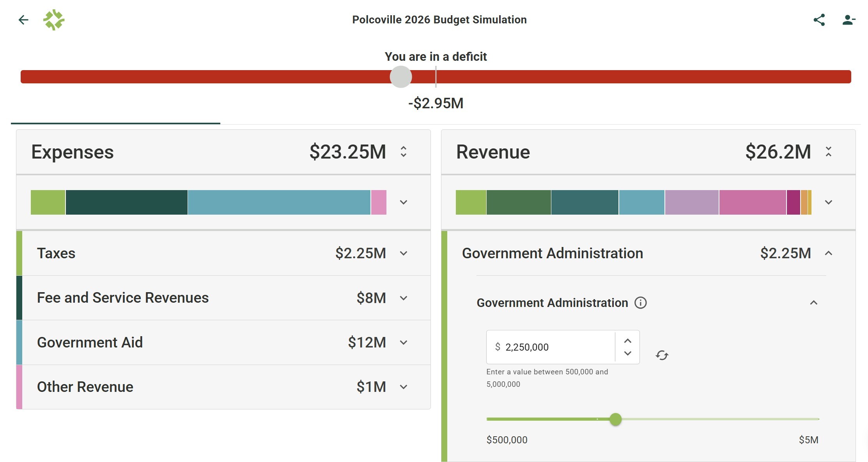868x462 pixels.
Task: Click the Government Aid label
Action: (90, 342)
